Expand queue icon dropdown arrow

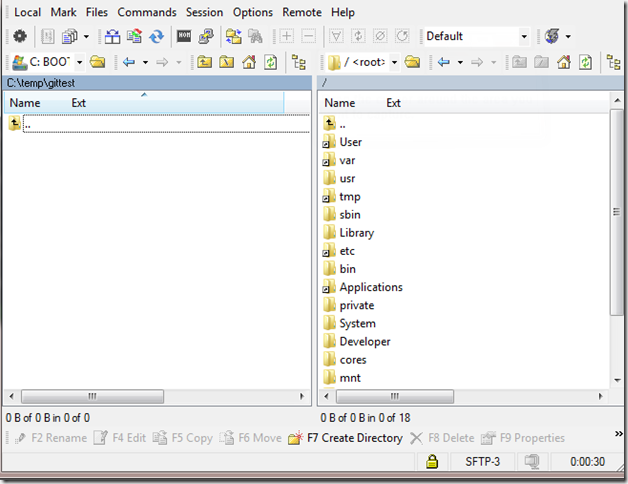tap(86, 36)
